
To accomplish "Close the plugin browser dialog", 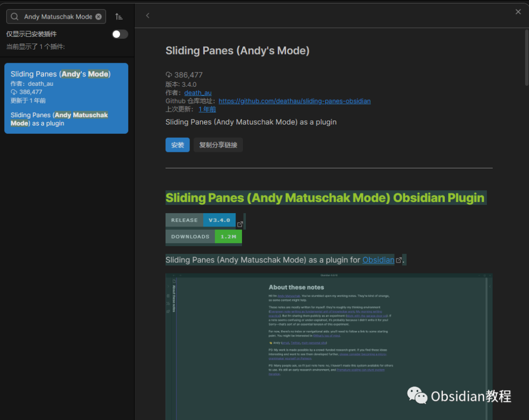I will 518,12.
